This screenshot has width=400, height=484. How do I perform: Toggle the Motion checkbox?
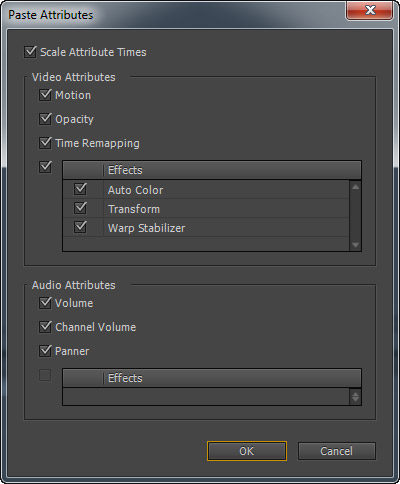[x=45, y=95]
